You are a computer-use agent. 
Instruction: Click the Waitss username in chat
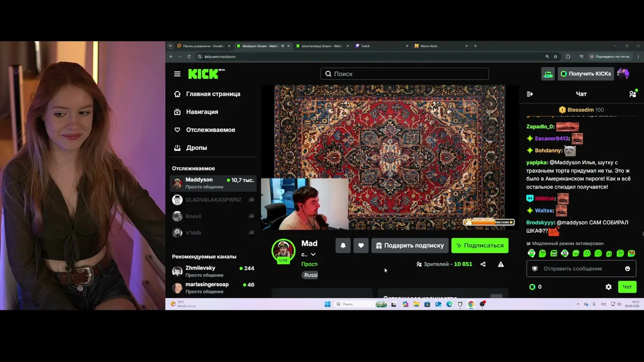coord(544,211)
